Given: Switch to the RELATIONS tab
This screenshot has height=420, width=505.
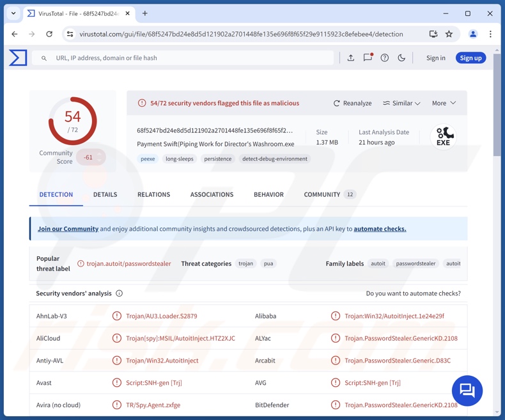Looking at the screenshot, I should pos(153,194).
